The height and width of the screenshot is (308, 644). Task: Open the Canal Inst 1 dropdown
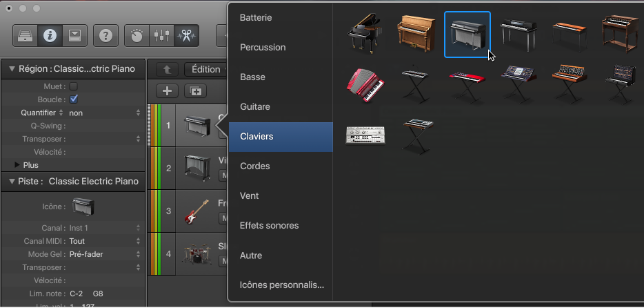pyautogui.click(x=105, y=228)
